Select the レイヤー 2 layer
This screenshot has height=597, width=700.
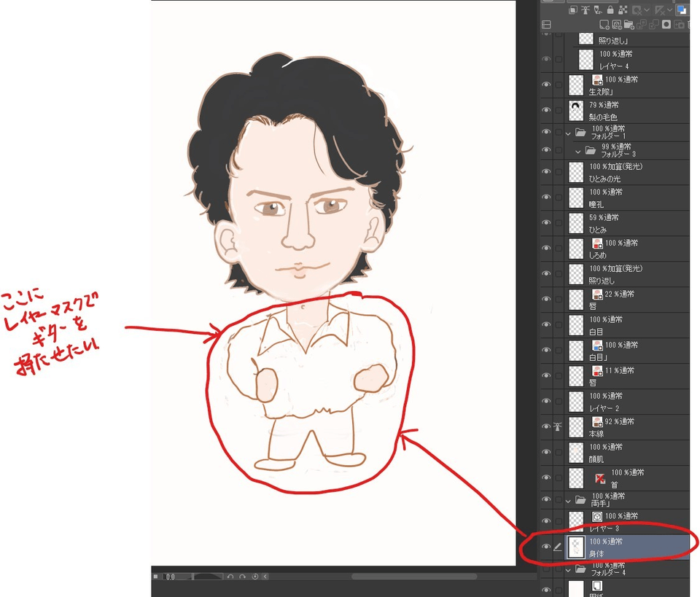click(627, 402)
